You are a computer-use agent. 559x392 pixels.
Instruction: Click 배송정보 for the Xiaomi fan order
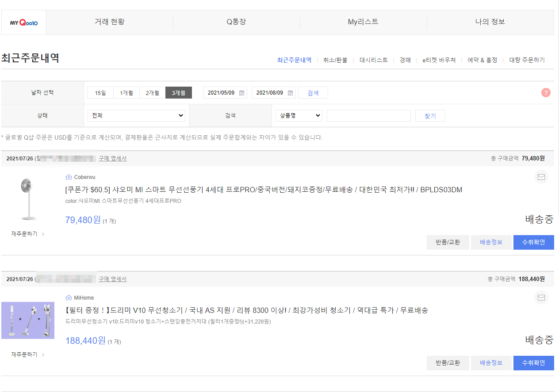click(x=491, y=242)
